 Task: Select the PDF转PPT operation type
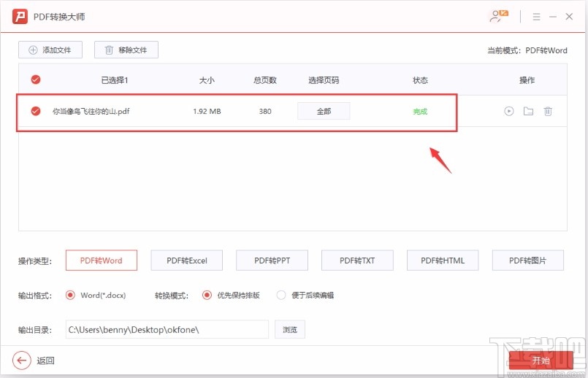pos(272,261)
